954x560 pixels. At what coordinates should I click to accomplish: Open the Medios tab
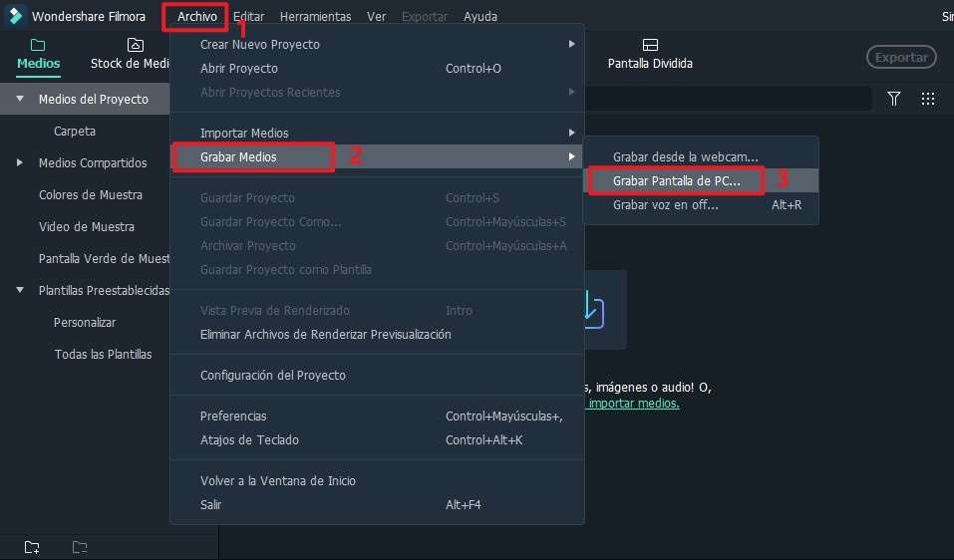click(38, 55)
